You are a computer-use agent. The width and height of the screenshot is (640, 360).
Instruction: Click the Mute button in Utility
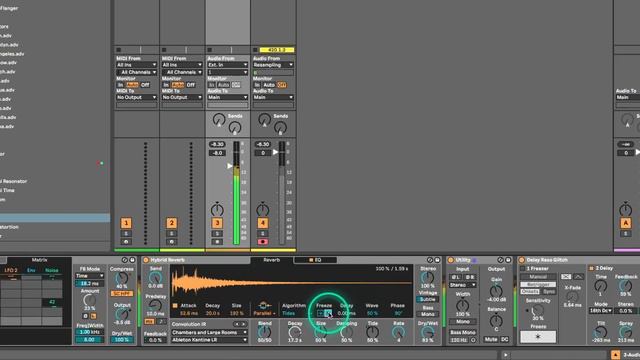pyautogui.click(x=491, y=340)
